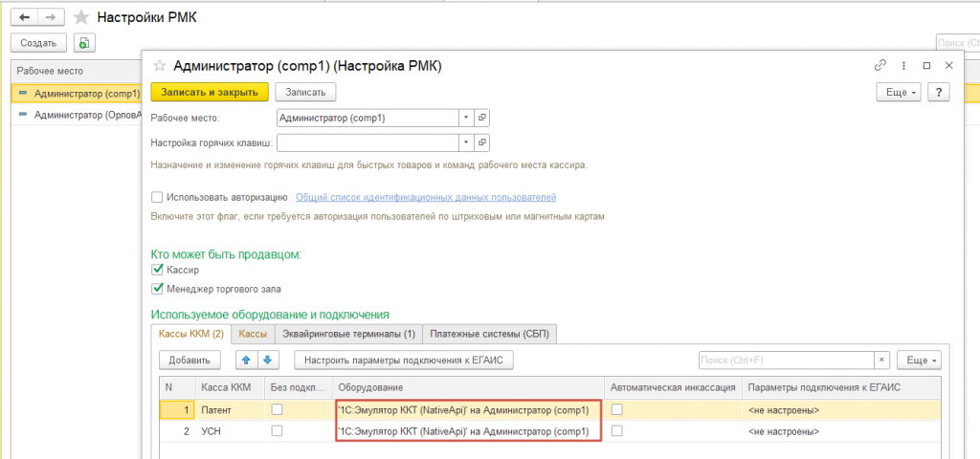Click the Настройка горячих клавиш field
The image size is (980, 459).
pos(368,143)
